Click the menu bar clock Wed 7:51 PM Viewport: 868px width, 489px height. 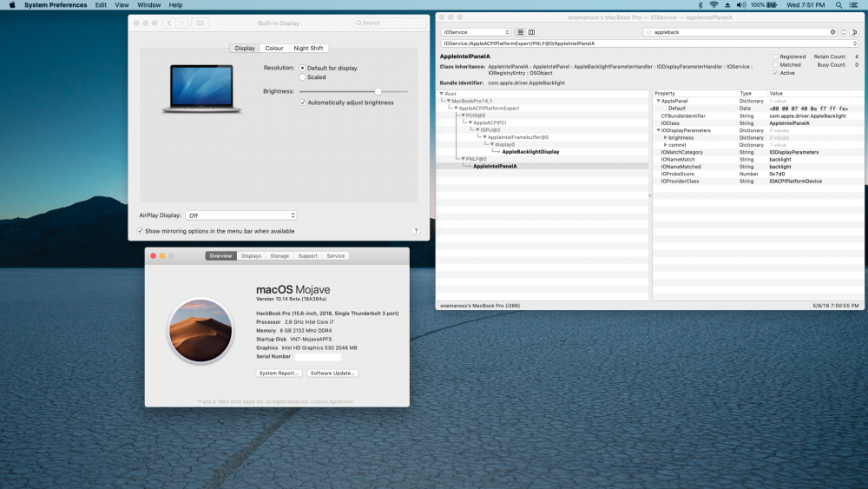(x=806, y=5)
